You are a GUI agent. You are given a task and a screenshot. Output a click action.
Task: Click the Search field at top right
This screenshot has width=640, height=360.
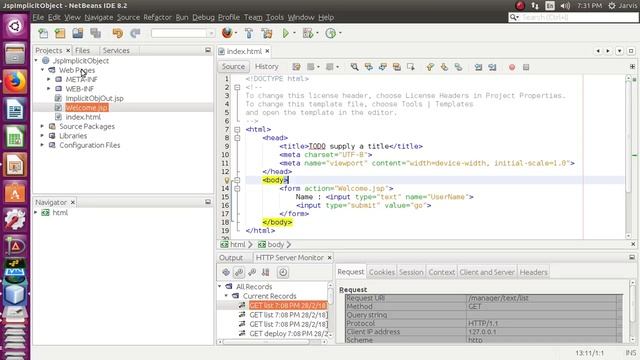point(573,17)
